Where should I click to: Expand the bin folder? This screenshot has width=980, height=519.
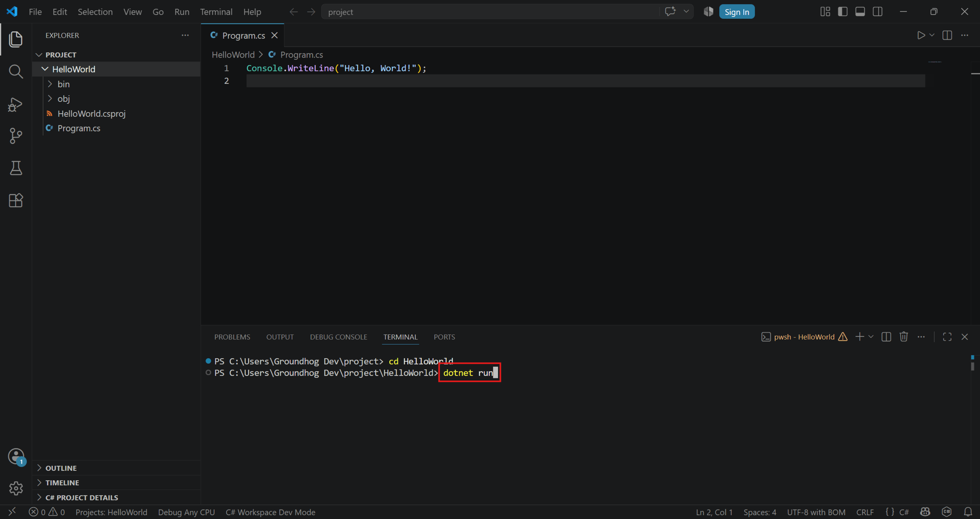click(x=116, y=84)
